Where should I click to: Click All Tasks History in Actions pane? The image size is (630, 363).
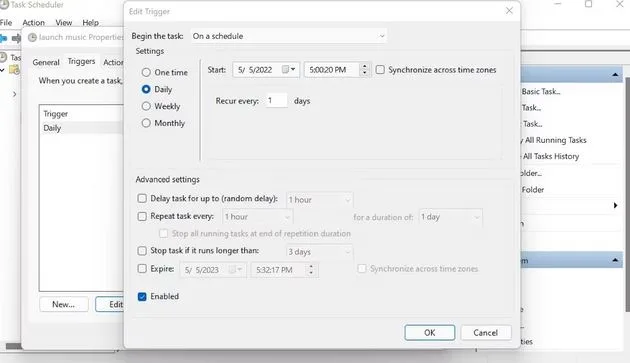tap(550, 156)
